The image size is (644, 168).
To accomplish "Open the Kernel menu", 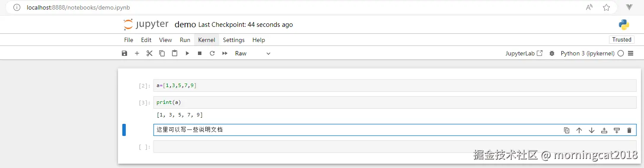I will tap(207, 40).
